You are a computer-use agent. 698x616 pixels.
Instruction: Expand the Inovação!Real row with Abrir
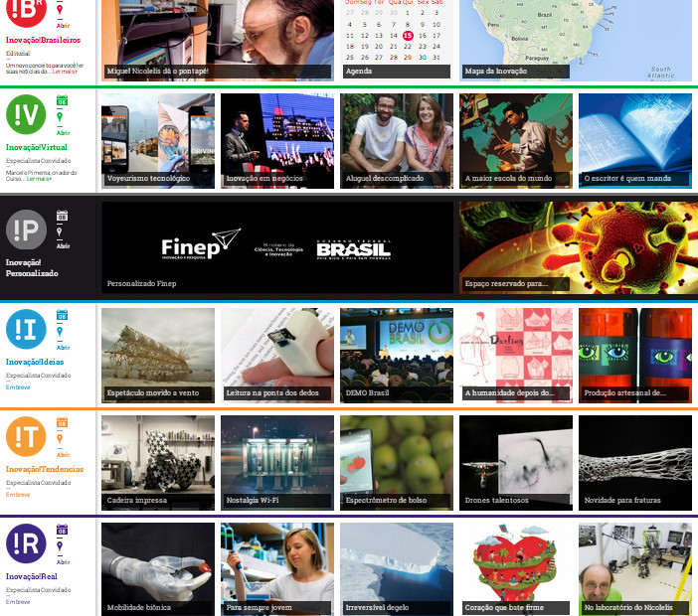63,561
